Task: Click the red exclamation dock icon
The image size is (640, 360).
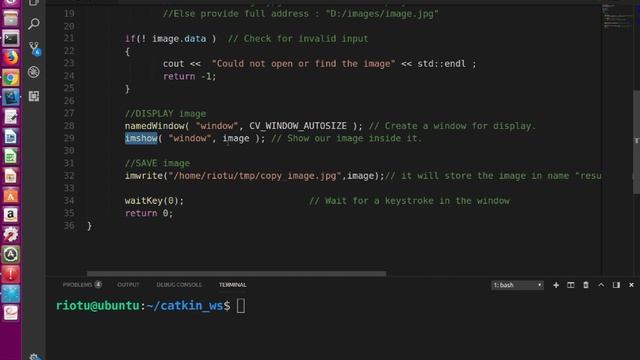Action: tap(11, 273)
